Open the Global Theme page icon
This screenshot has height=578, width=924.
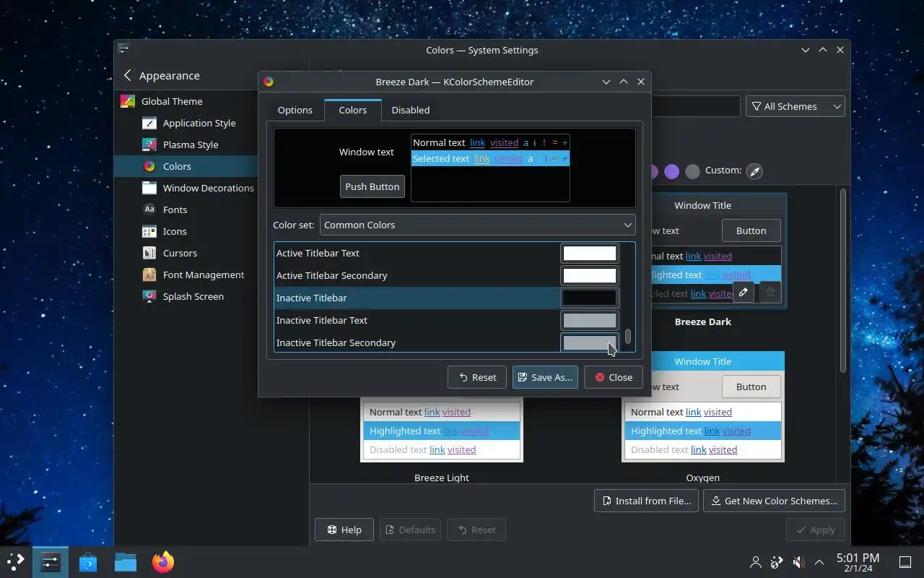tap(128, 101)
